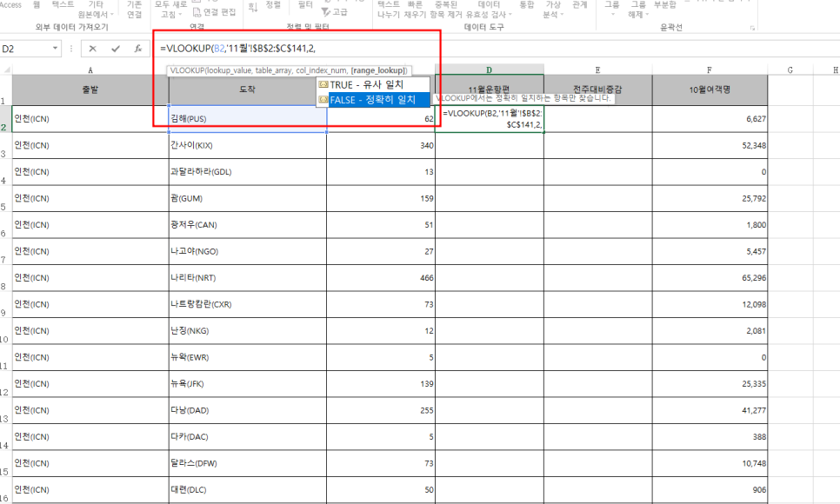Click the sort descending icon beside 정렬

(x=253, y=8)
